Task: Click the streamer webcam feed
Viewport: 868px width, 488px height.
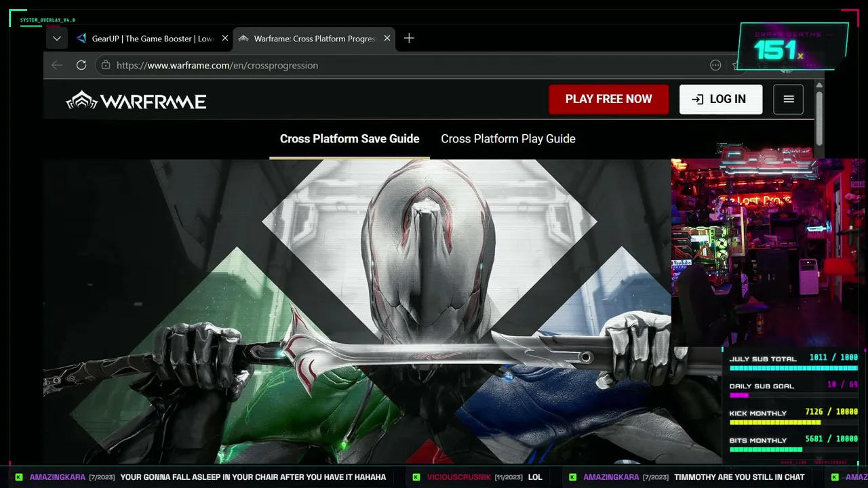Action: 768,252
